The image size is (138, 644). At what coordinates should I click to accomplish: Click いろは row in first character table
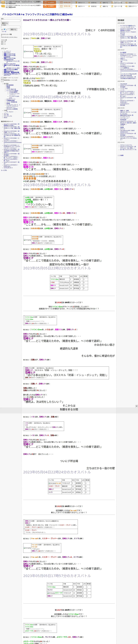coord(69,282)
